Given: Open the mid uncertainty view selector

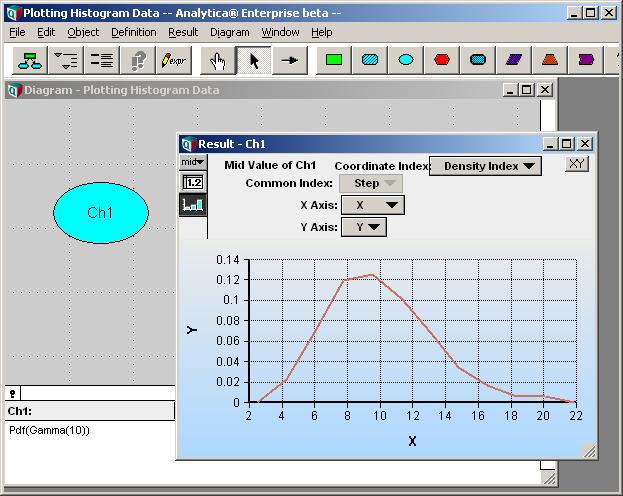Looking at the screenshot, I should (x=193, y=162).
